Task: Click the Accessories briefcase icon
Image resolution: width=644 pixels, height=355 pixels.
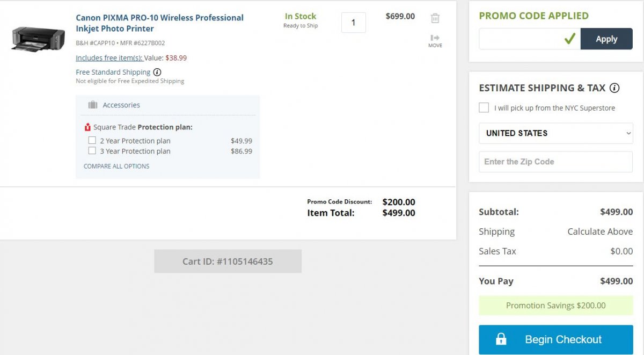Action: pyautogui.click(x=93, y=105)
